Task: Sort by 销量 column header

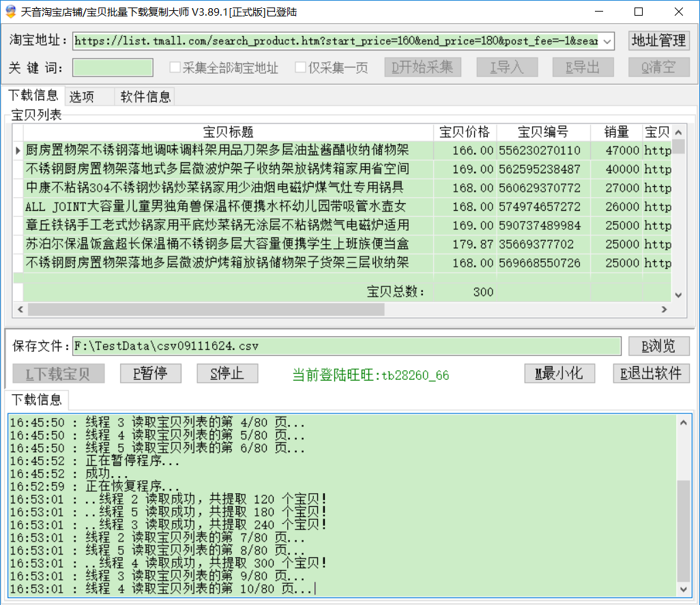Action: point(616,132)
